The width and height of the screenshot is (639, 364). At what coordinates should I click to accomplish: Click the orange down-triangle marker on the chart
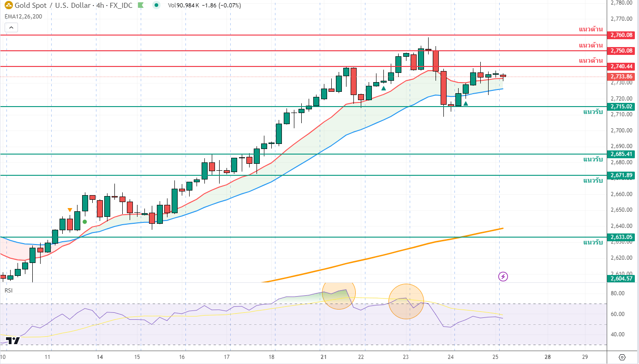point(70,210)
